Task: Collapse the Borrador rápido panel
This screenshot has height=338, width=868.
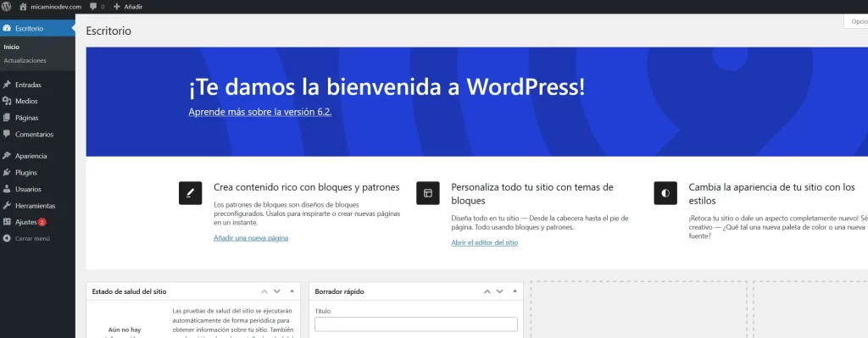Action: (x=515, y=291)
